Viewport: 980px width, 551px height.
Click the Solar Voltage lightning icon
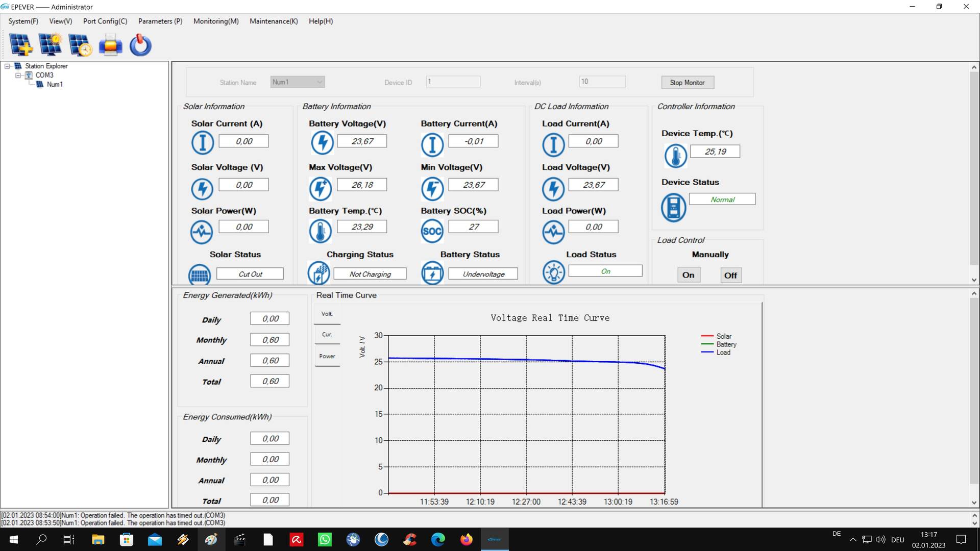pos(202,189)
